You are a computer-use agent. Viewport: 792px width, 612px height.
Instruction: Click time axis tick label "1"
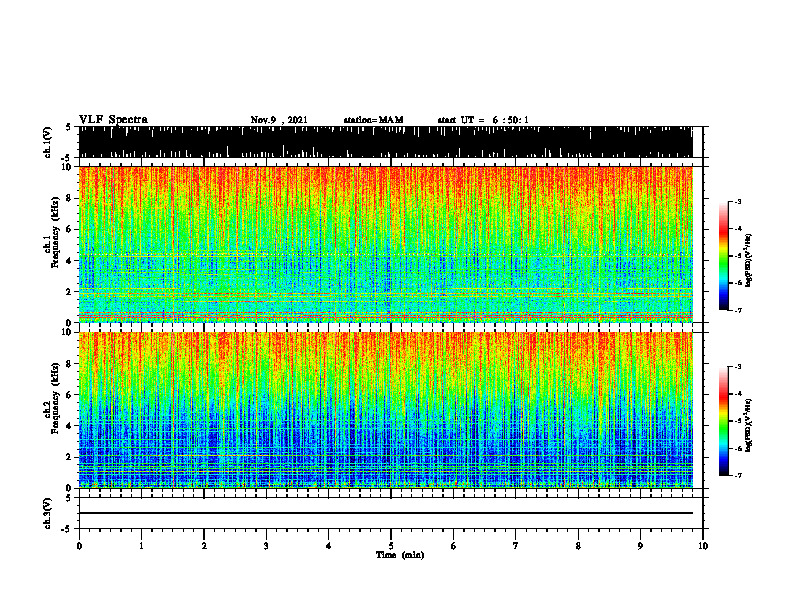click(x=141, y=546)
